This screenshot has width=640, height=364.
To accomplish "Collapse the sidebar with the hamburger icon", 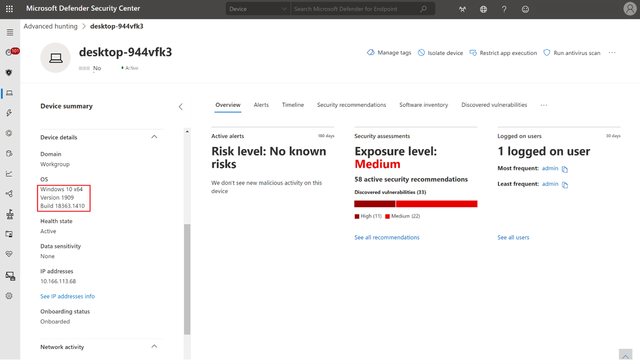I will [9, 32].
